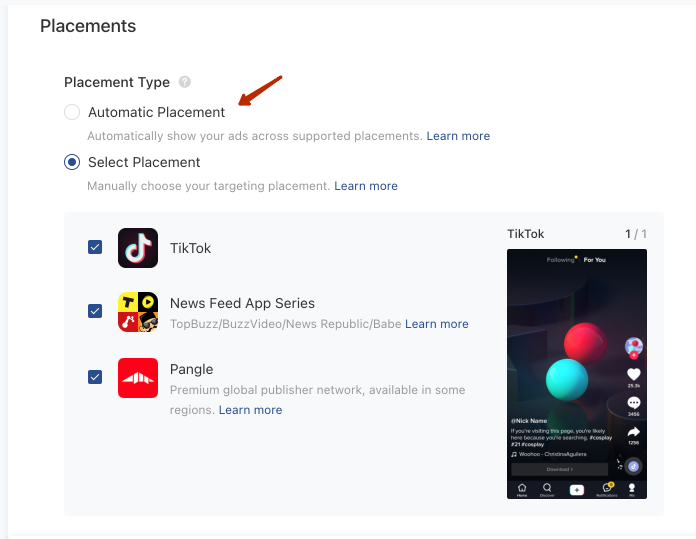This screenshot has width=696, height=539.
Task: Click the TikTok app logo icon
Action: (138, 248)
